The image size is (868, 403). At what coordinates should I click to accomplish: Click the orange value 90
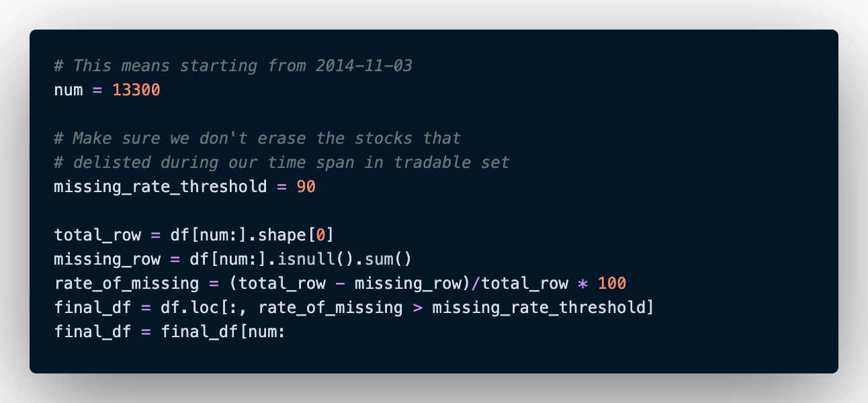(x=306, y=187)
